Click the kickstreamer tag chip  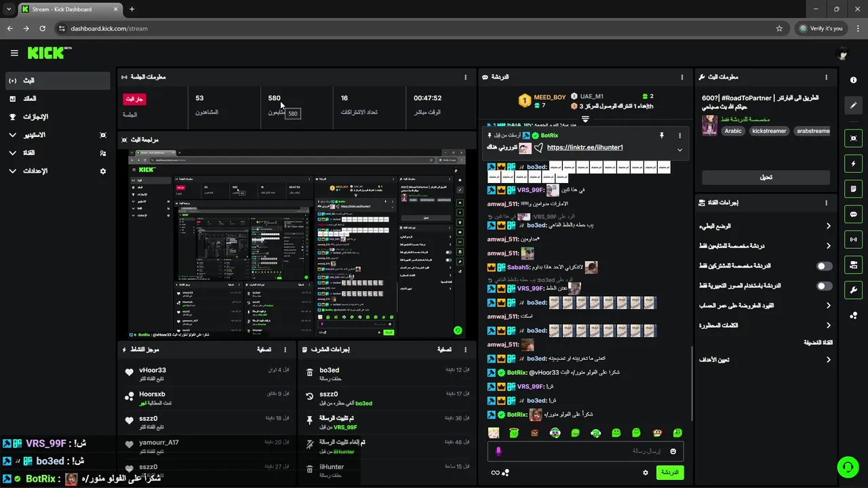[769, 131]
